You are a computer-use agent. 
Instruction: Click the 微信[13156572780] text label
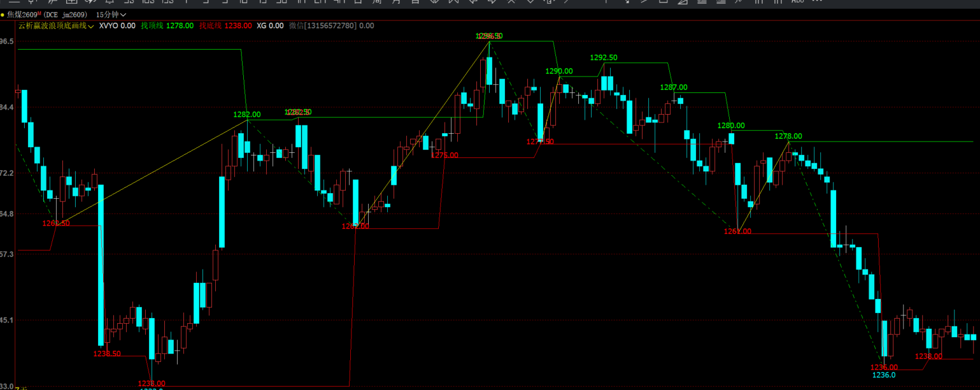tap(323, 26)
